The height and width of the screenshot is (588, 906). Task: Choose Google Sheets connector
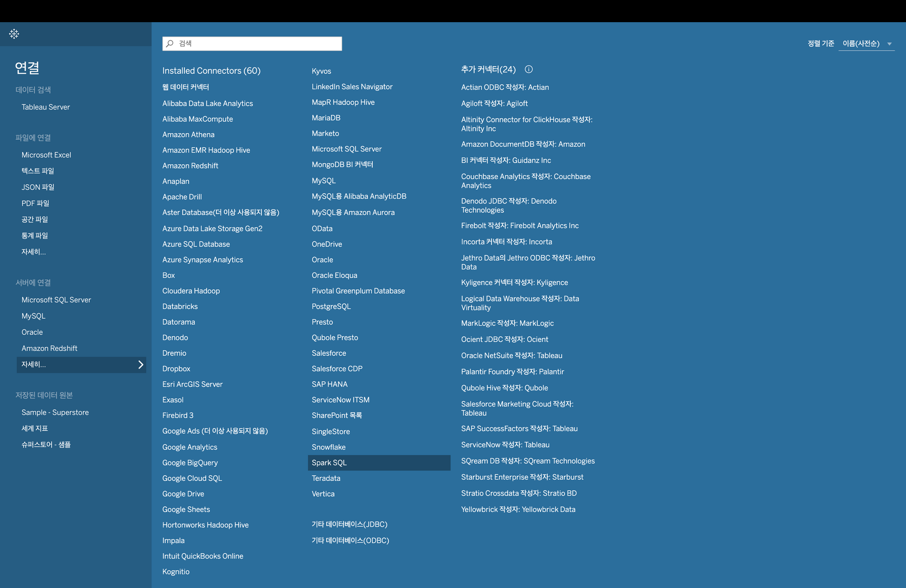pos(186,510)
